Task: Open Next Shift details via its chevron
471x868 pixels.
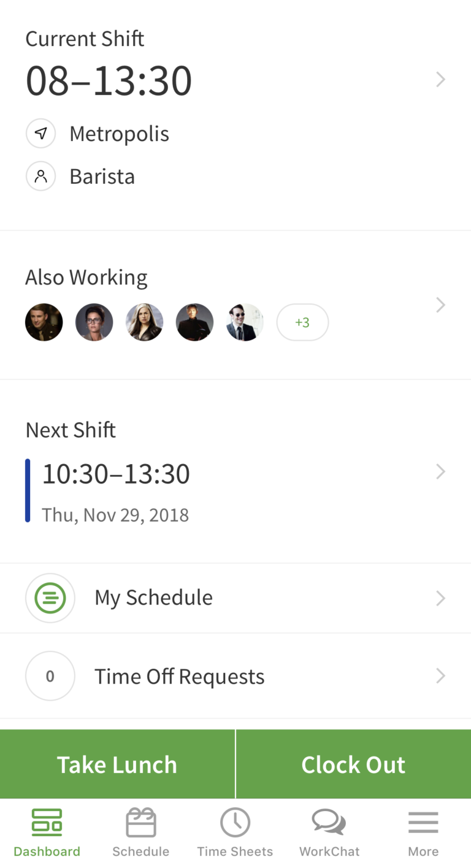Action: coord(441,471)
